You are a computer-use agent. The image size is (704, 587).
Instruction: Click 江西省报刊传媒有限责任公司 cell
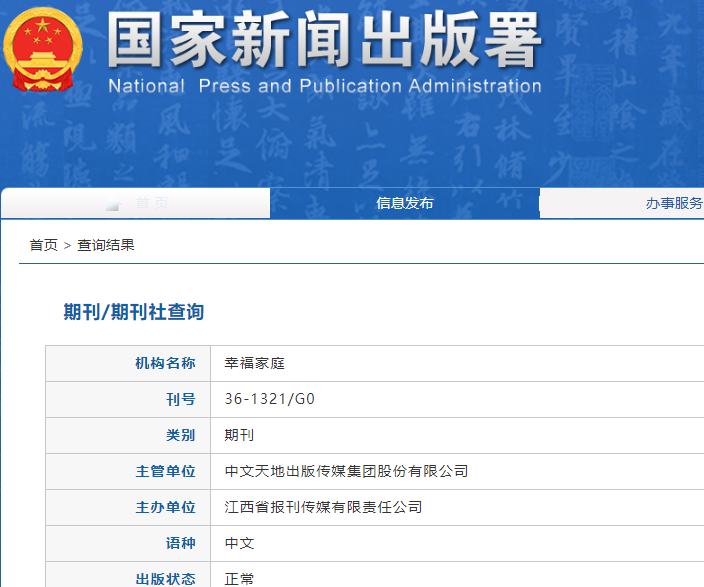pyautogui.click(x=323, y=508)
